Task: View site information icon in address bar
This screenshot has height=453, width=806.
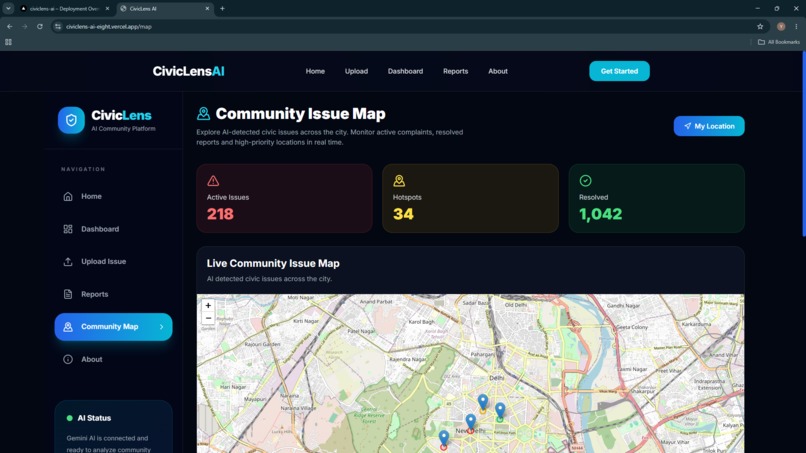Action: [x=58, y=26]
